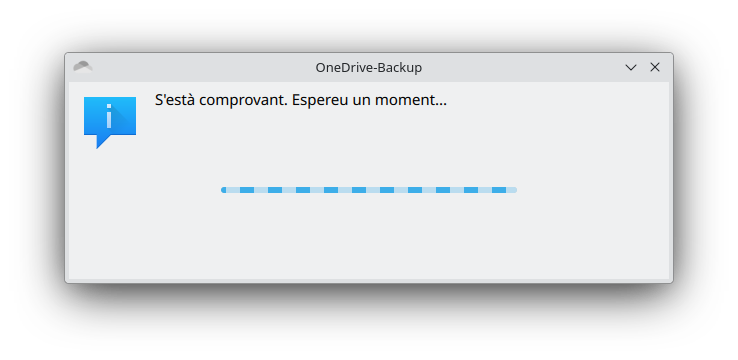The height and width of the screenshot is (360, 738).
Task: Click the right rounded end of progress bar
Action: [x=514, y=190]
